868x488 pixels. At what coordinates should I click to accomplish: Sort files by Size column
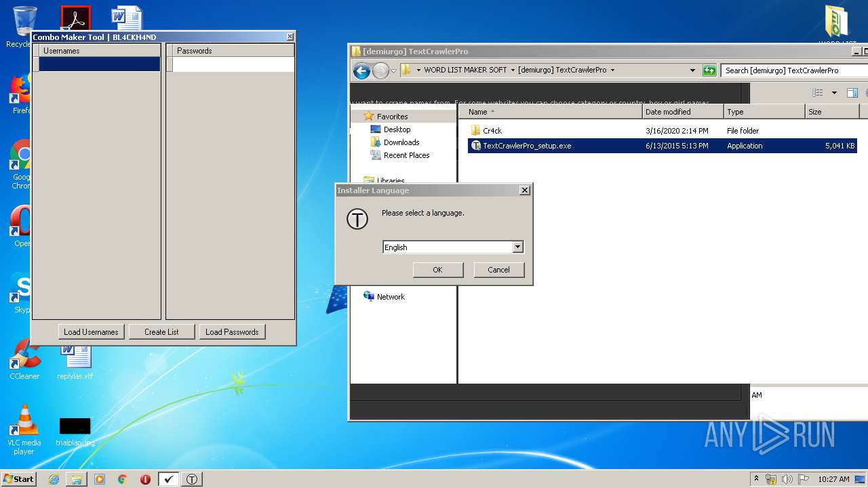coord(832,112)
